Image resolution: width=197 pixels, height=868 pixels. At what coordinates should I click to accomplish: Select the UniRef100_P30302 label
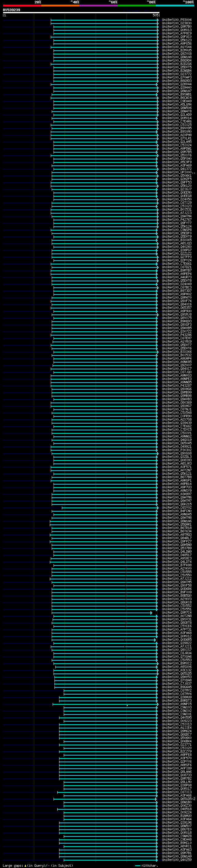point(176,450)
